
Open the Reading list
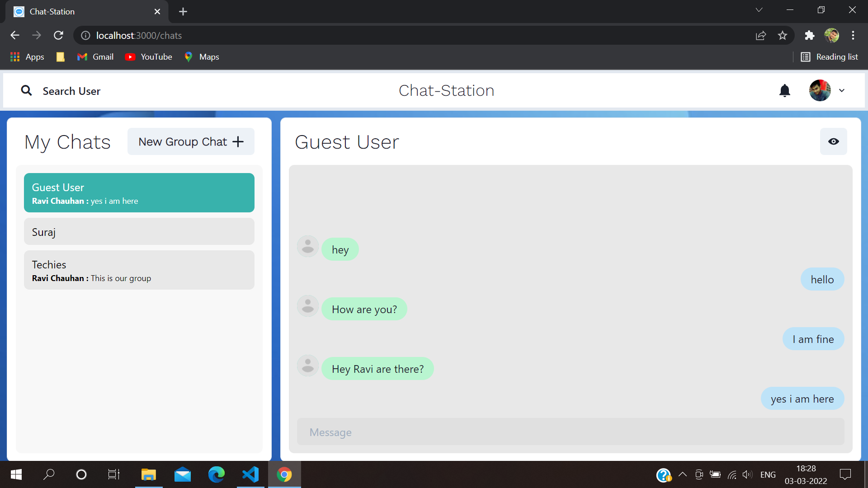(x=830, y=56)
